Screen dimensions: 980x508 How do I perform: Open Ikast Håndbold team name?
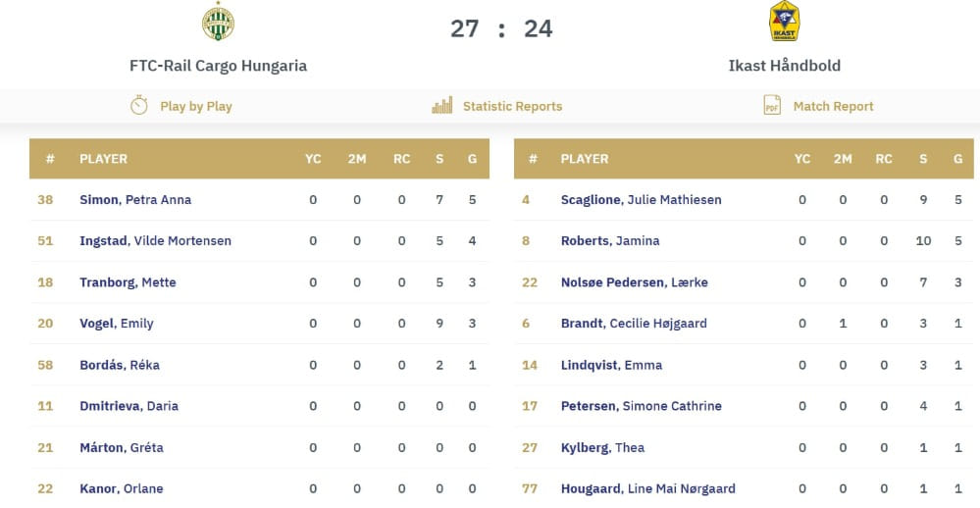point(784,66)
